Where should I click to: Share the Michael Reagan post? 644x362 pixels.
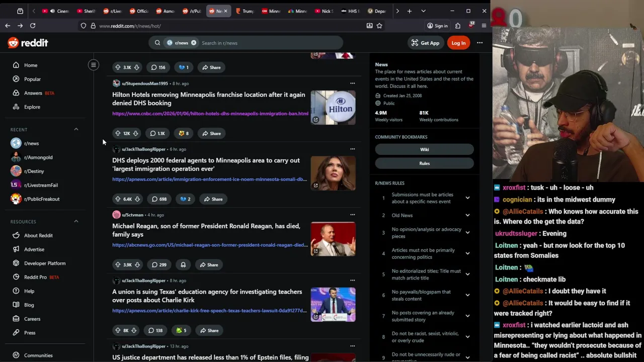(x=208, y=264)
